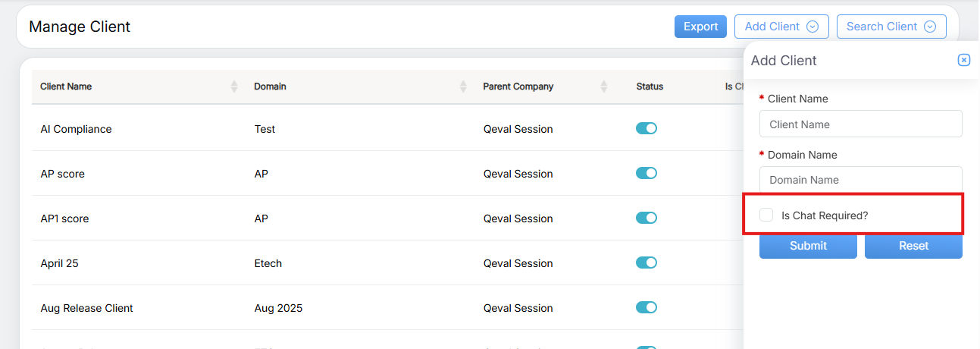
Task: Disable status switch for AP score
Action: tap(647, 174)
